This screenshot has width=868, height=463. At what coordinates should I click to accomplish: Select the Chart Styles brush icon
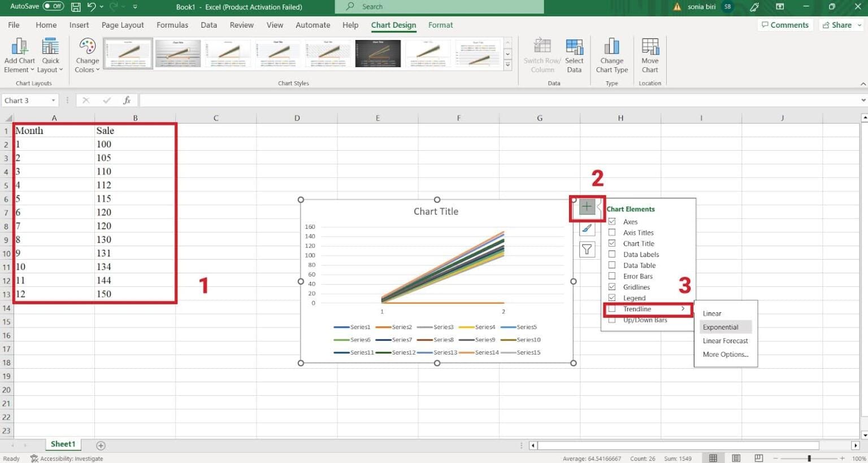tap(587, 228)
